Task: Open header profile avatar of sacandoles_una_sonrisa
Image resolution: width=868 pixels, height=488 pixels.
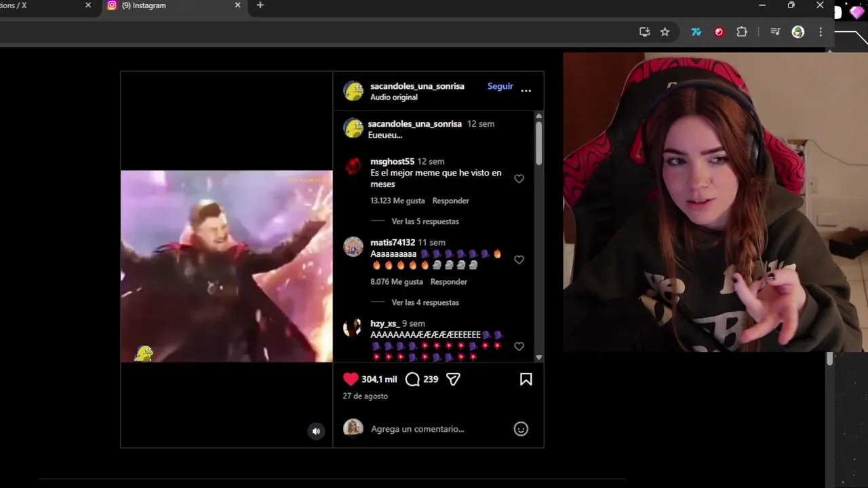Action: (x=353, y=91)
